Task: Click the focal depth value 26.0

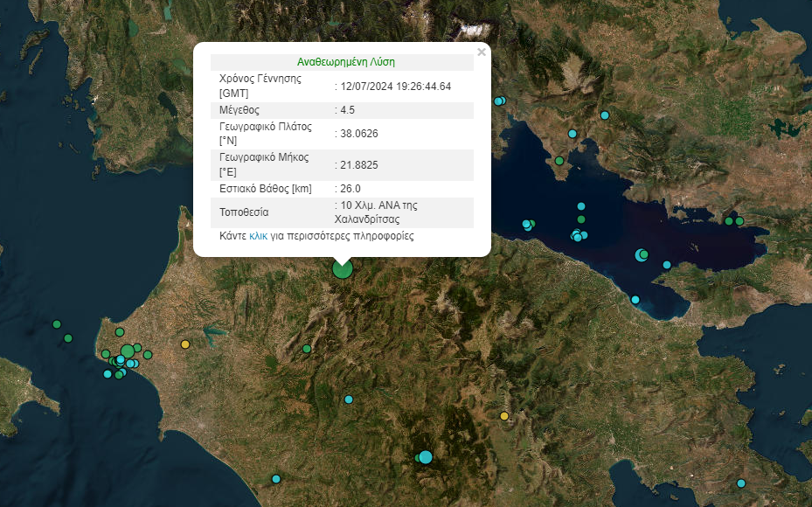Action: [x=351, y=188]
